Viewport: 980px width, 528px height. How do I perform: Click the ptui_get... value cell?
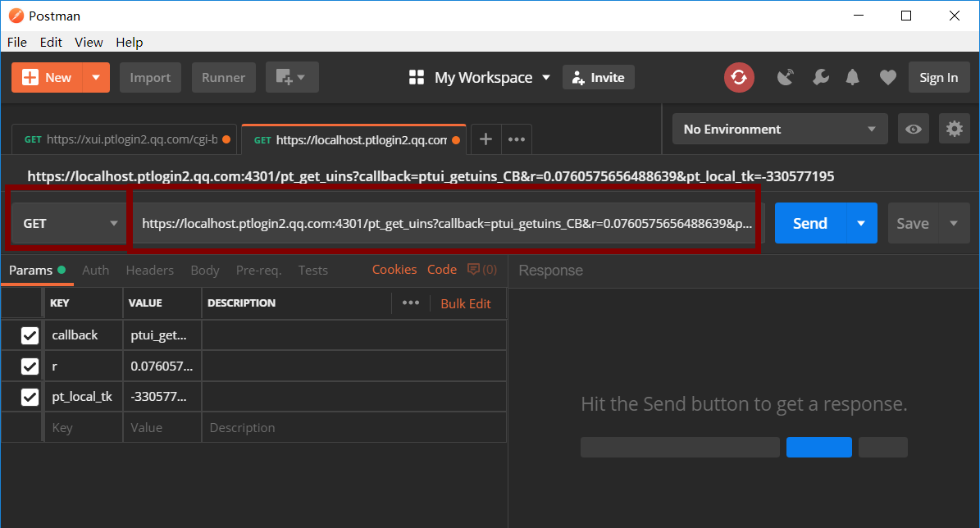[162, 335]
